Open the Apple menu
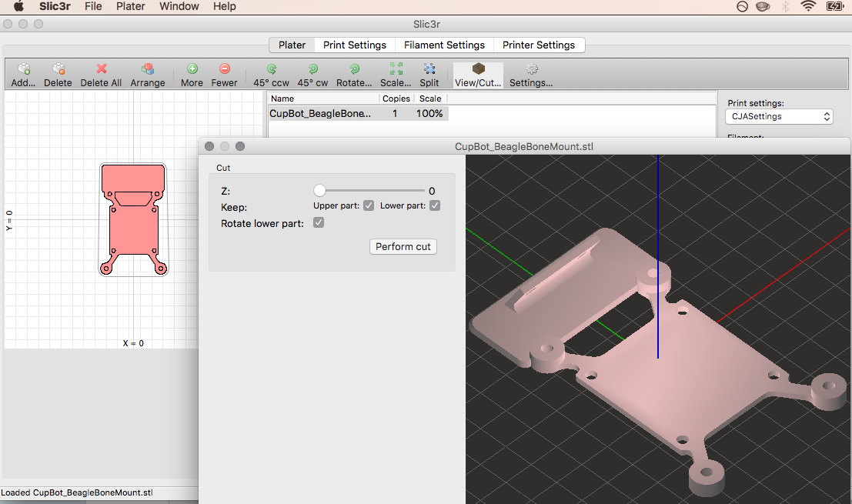This screenshot has width=852, height=504. (18, 6)
